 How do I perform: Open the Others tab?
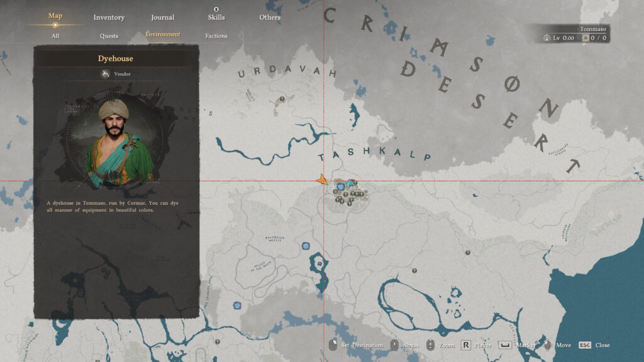click(270, 17)
